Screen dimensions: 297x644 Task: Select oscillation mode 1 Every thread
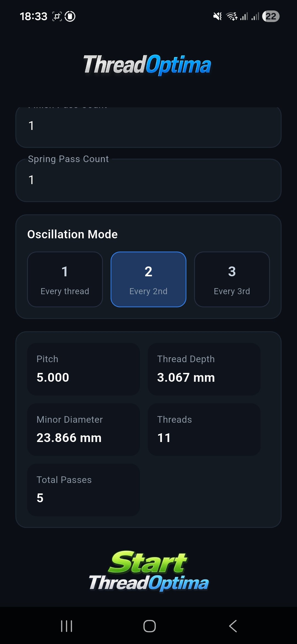point(65,279)
